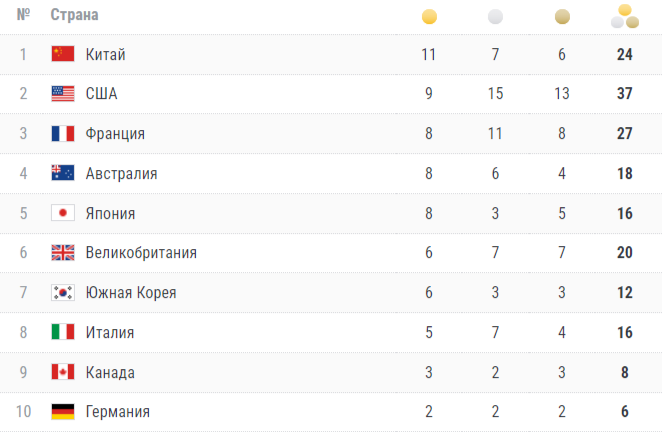Click the USA flag icon

63,94
